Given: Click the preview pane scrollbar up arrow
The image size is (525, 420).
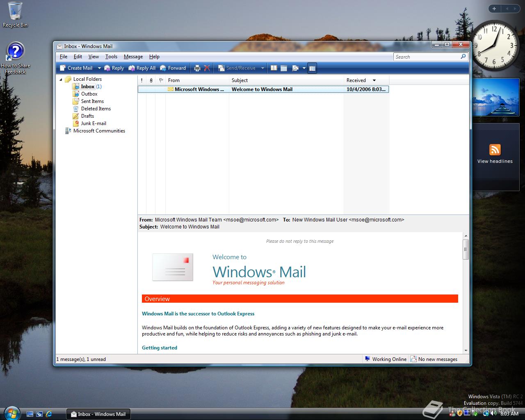Looking at the screenshot, I should (466, 236).
